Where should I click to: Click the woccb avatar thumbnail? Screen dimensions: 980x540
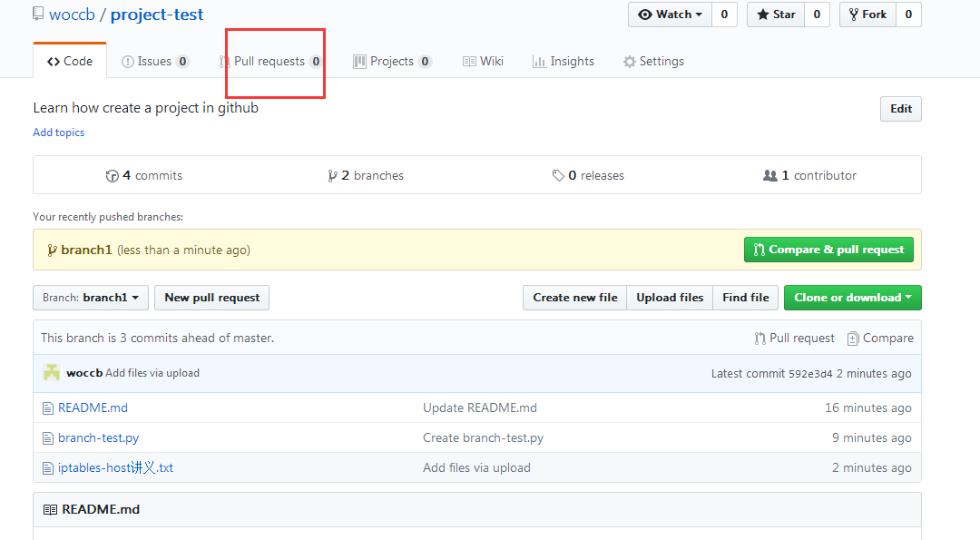tap(52, 372)
